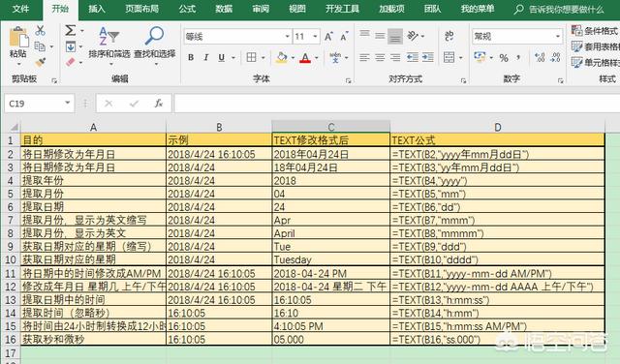The width and height of the screenshot is (620, 364).
Task: Click Tell me what you want search
Action: click(x=560, y=9)
